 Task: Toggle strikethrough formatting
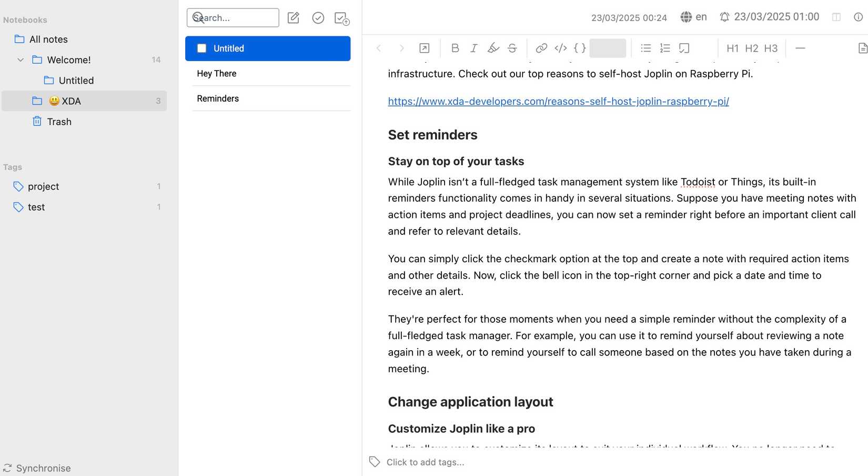512,48
